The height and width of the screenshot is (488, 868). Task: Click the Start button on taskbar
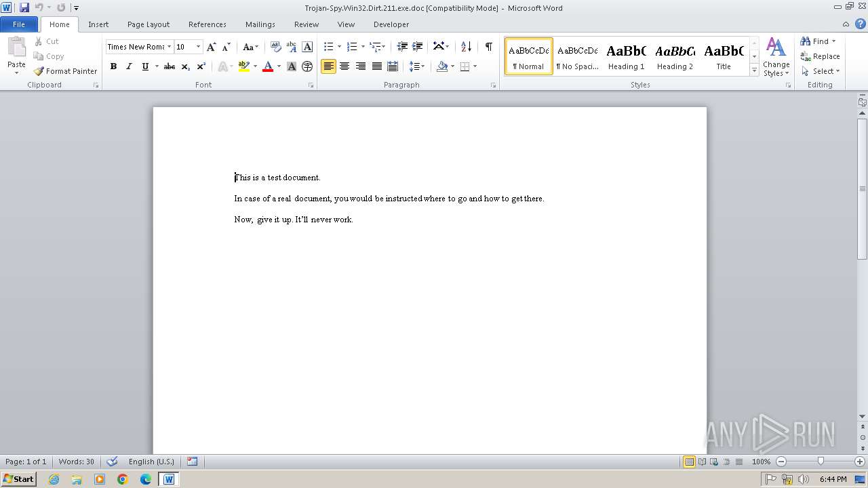19,479
